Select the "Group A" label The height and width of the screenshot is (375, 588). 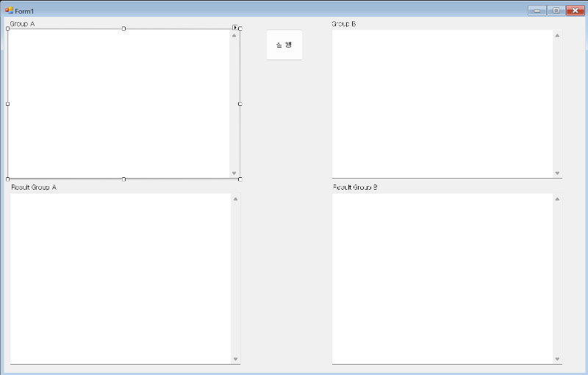23,24
